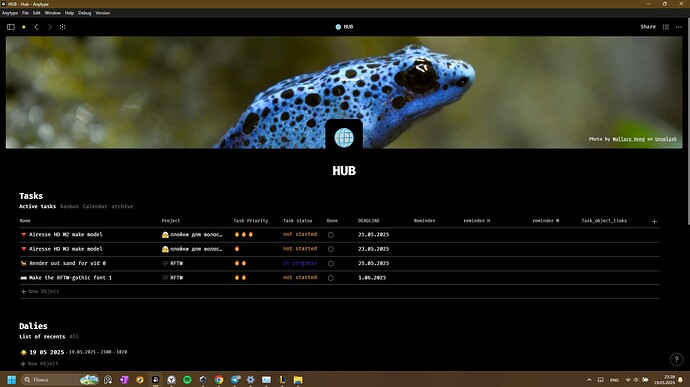Open the 19 05 2025 daily entry
Screen dimensions: 690x387
pyautogui.click(x=47, y=352)
